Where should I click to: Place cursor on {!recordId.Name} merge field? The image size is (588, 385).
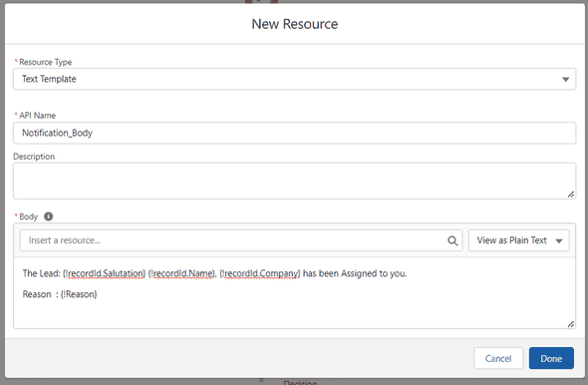(181, 273)
